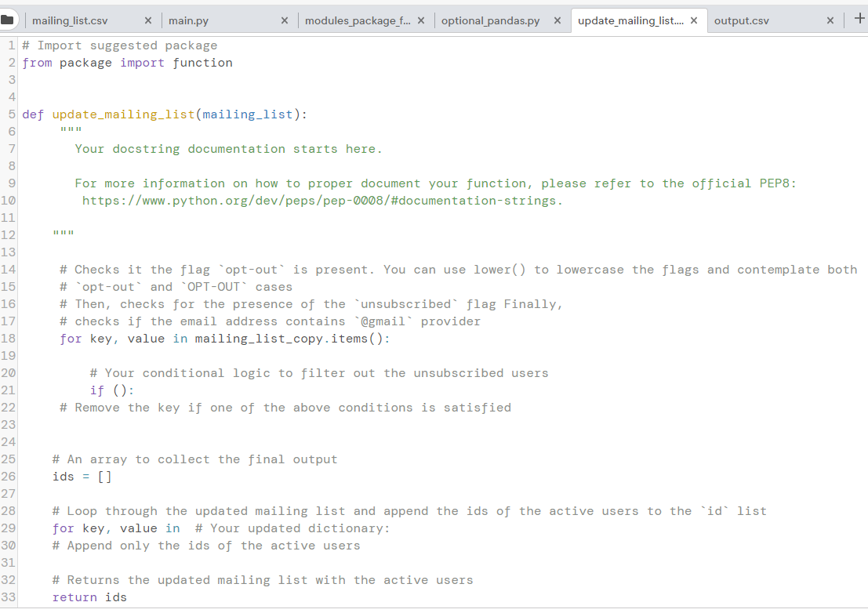Open the optional_pandas.py tab
This screenshot has height=613, width=868.
click(491, 20)
